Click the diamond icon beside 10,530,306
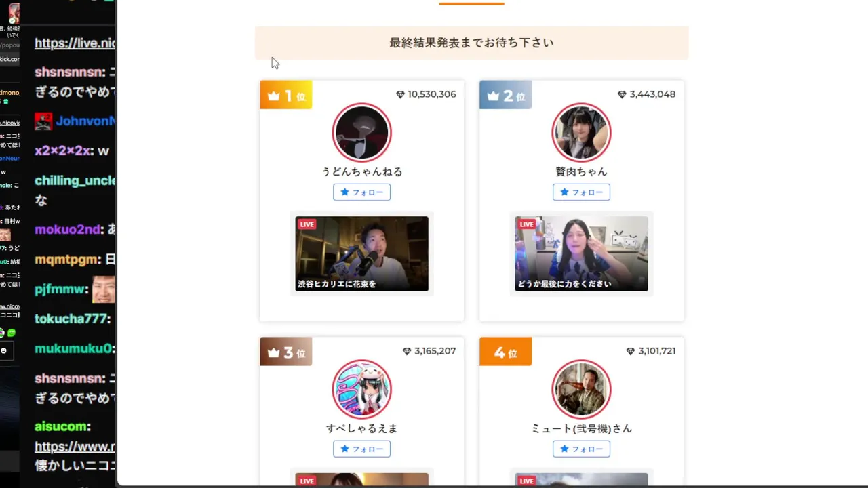 point(400,94)
